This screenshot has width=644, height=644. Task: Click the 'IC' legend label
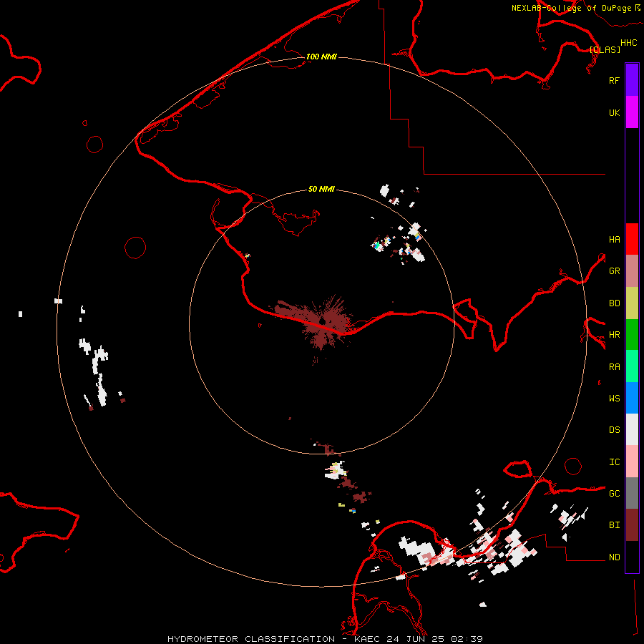click(614, 462)
